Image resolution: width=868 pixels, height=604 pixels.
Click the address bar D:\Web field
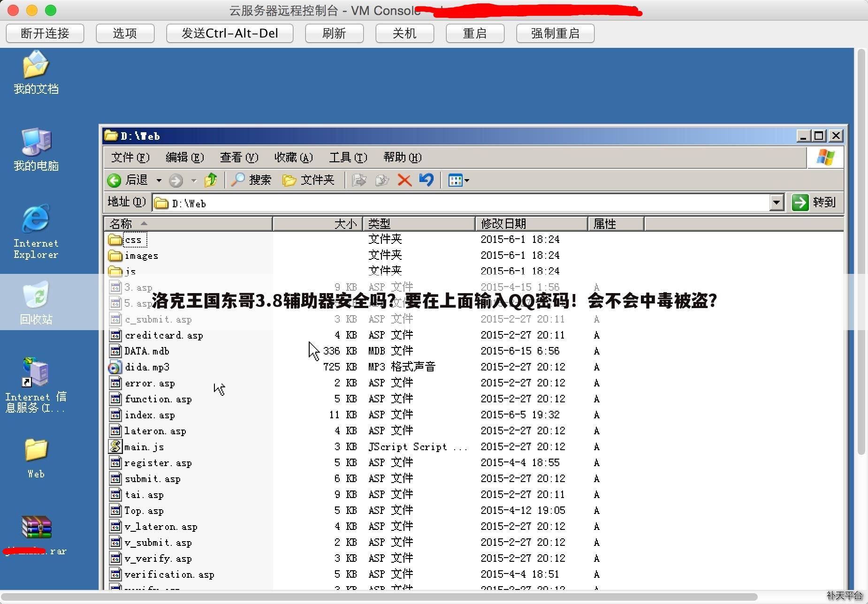point(462,203)
